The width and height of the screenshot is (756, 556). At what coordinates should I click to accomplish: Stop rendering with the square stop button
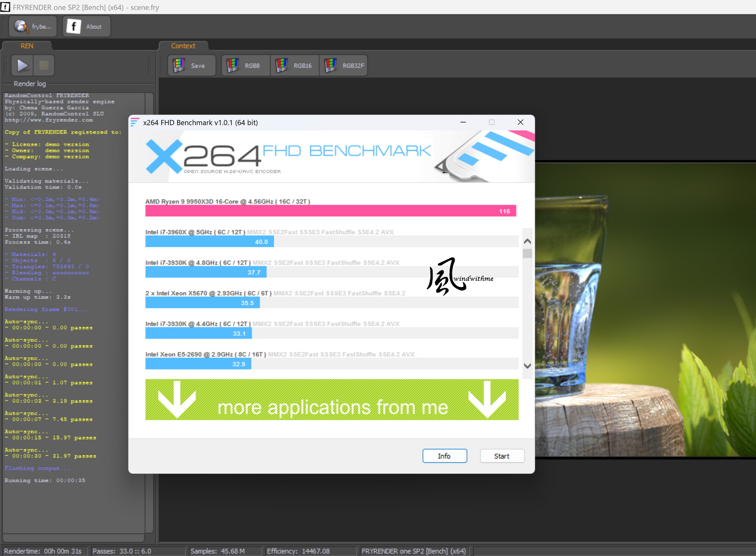(x=44, y=65)
